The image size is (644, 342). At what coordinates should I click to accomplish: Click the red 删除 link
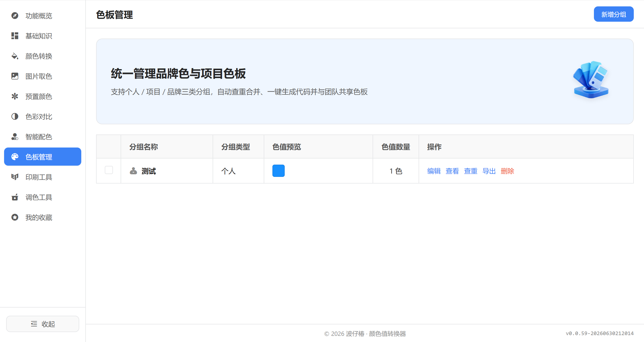(508, 171)
